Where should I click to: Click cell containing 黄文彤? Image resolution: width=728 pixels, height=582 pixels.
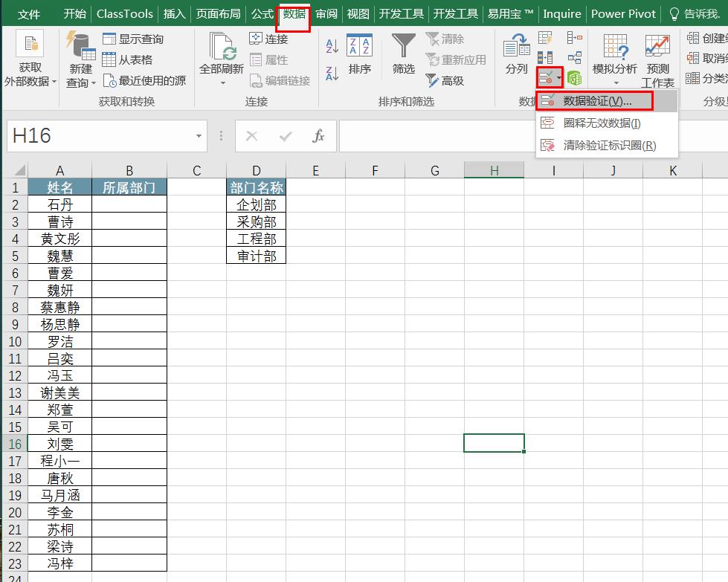point(60,239)
